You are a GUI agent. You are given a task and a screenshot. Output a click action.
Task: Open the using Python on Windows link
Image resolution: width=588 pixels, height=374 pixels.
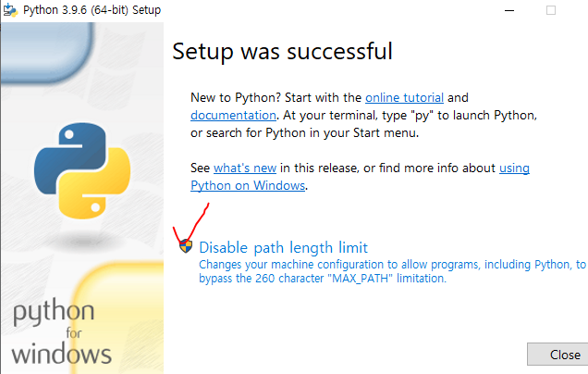[248, 185]
